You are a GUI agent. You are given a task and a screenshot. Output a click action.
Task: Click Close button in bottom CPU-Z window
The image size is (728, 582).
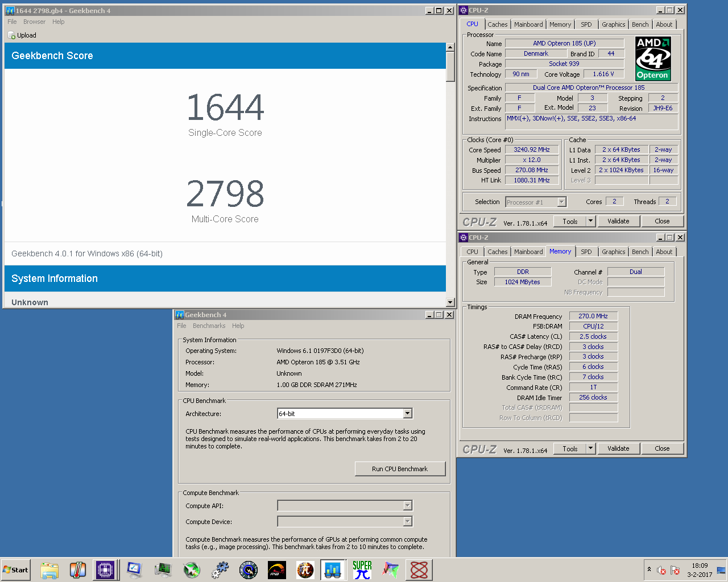pos(662,448)
